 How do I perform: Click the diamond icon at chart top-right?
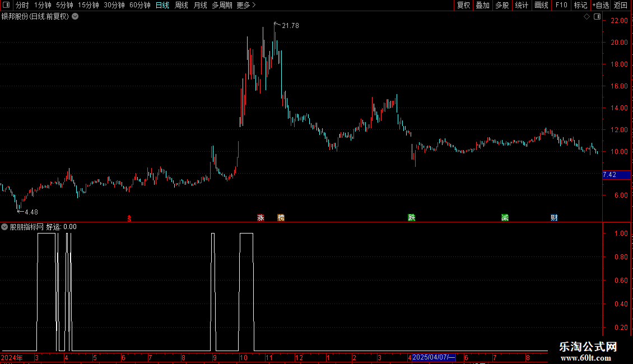587,17
